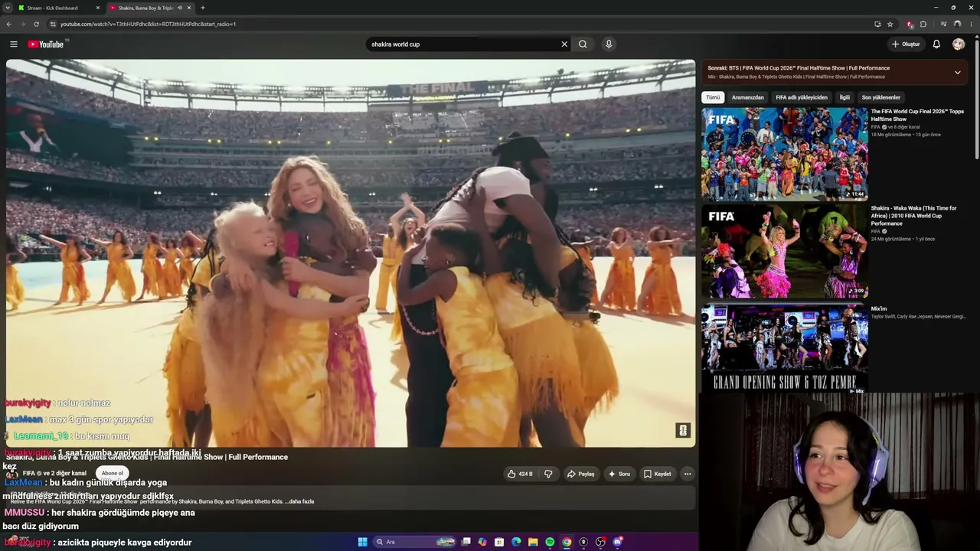Viewport: 980px width, 551px height.
Task: Bookmark this page with the star icon
Action: point(890,24)
